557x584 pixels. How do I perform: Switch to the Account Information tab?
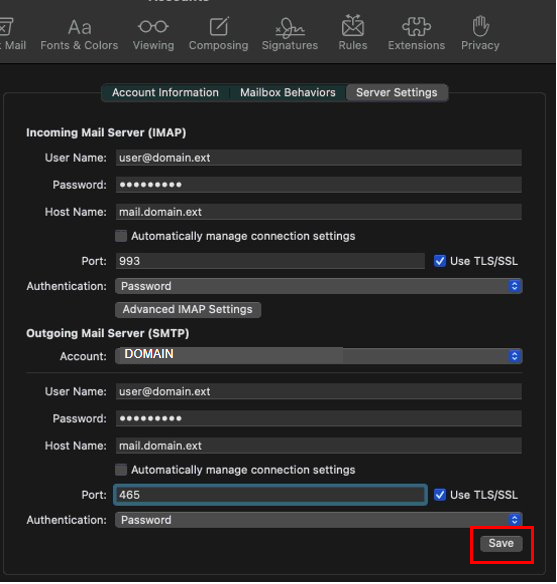165,92
